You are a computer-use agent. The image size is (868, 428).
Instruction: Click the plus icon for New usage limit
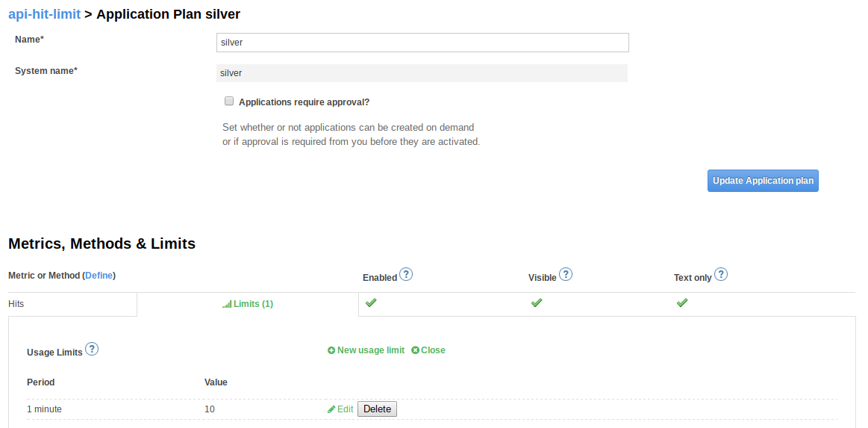331,350
